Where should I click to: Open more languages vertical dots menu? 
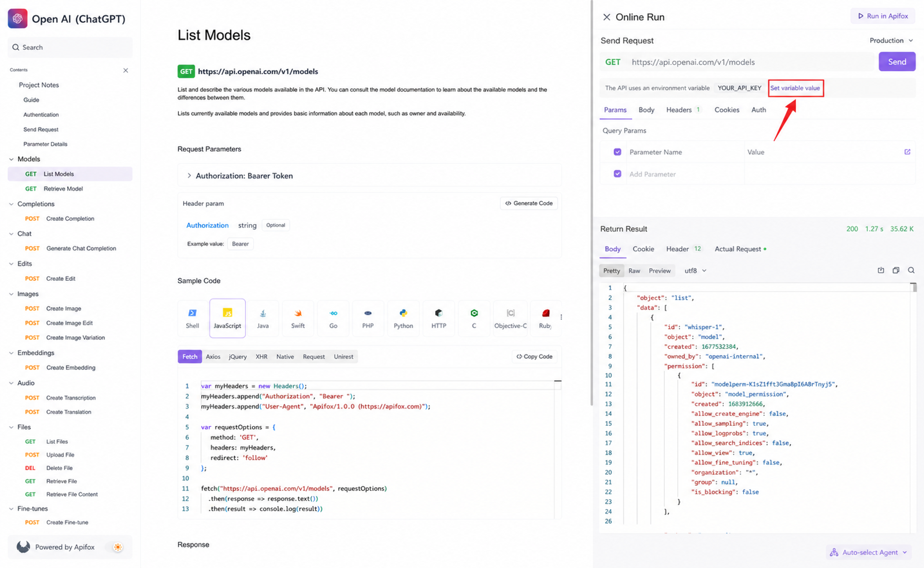[561, 317]
